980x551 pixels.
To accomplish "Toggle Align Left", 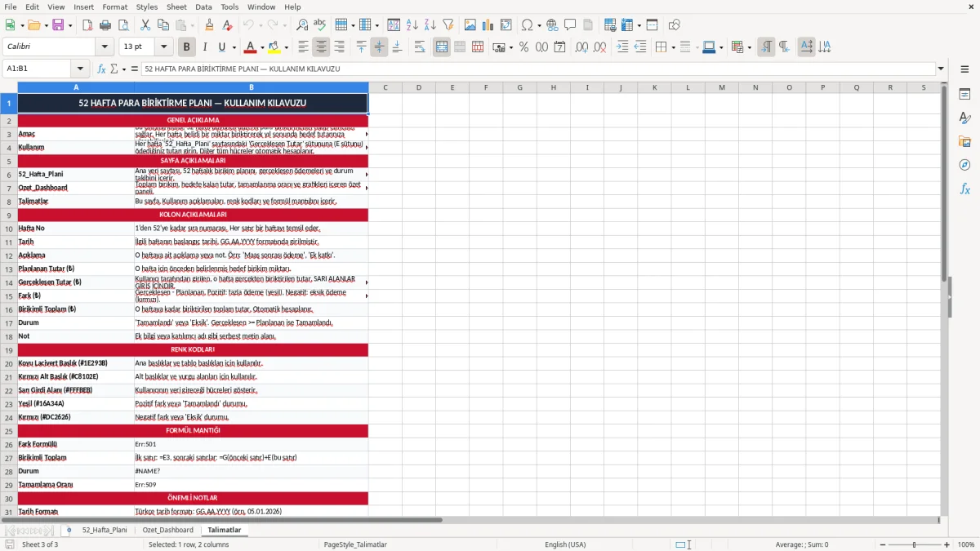I will pos(303,47).
